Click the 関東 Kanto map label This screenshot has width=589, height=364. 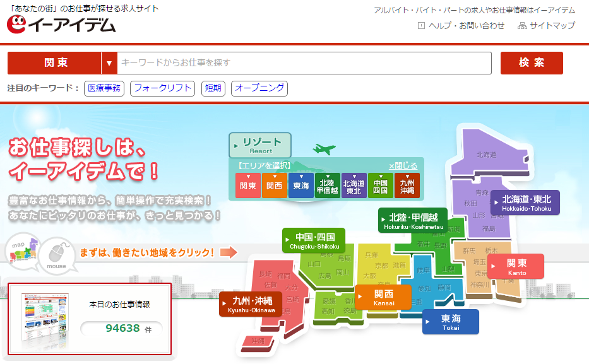point(516,266)
